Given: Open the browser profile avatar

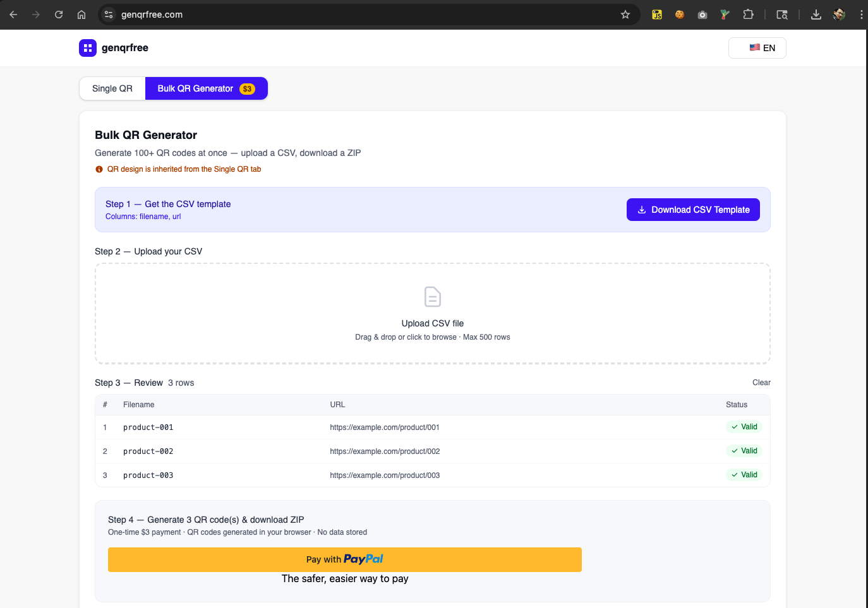Looking at the screenshot, I should (839, 15).
